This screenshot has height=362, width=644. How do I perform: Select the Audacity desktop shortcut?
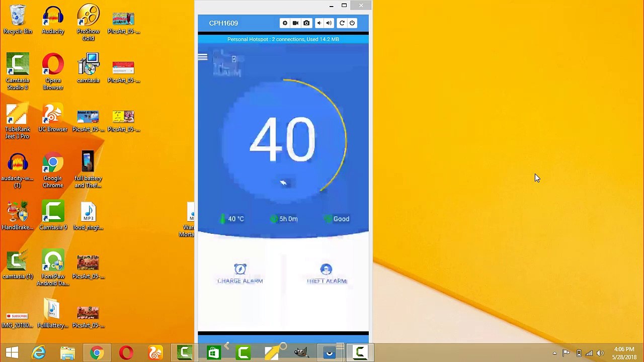[53, 20]
